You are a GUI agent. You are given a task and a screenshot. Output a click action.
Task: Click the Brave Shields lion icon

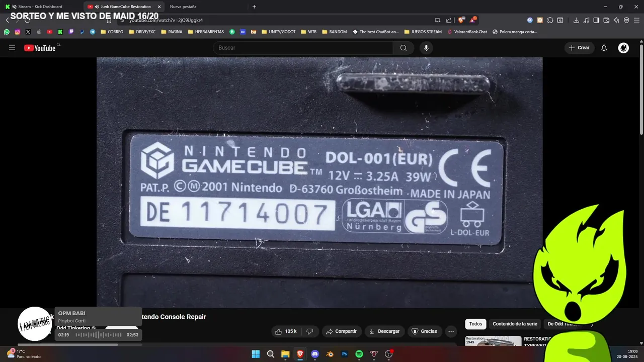[x=461, y=20]
